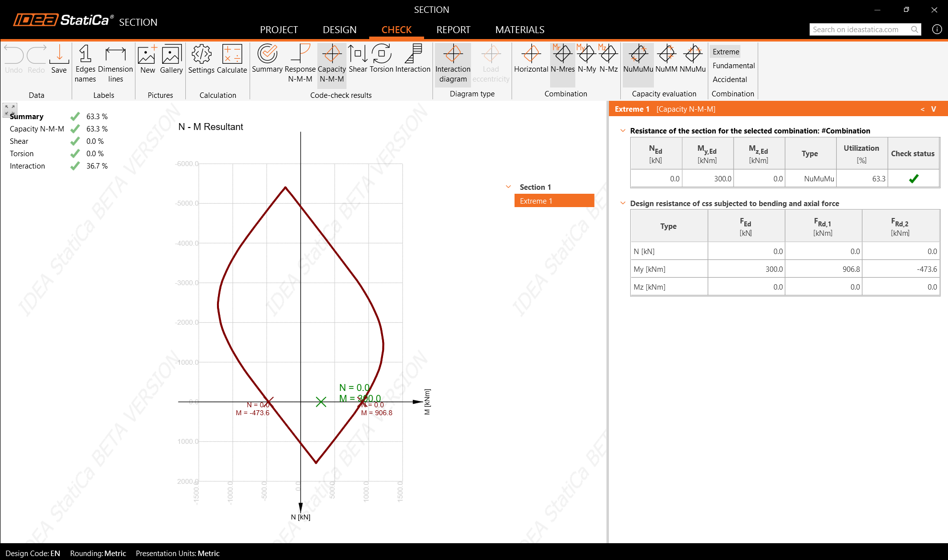
Task: Select Horizontal combination view
Action: click(x=531, y=59)
